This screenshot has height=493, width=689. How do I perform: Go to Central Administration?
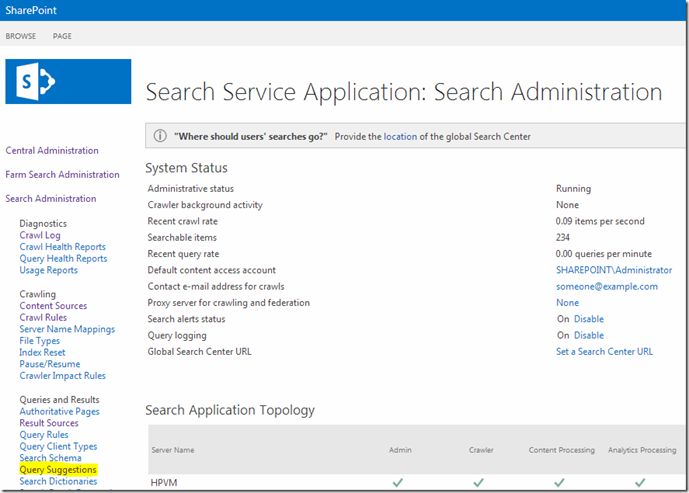click(x=52, y=150)
